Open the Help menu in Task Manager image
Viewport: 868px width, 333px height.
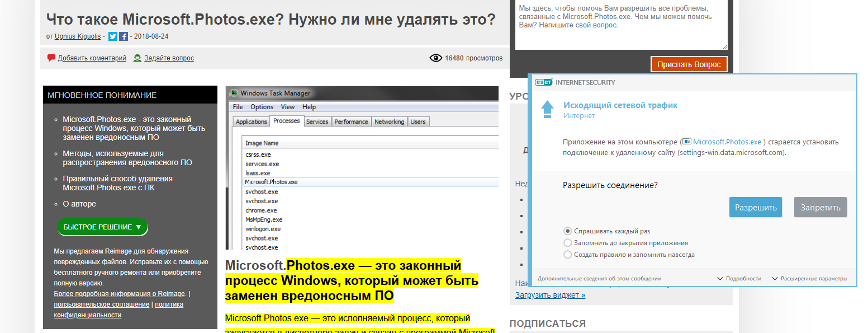pos(309,107)
